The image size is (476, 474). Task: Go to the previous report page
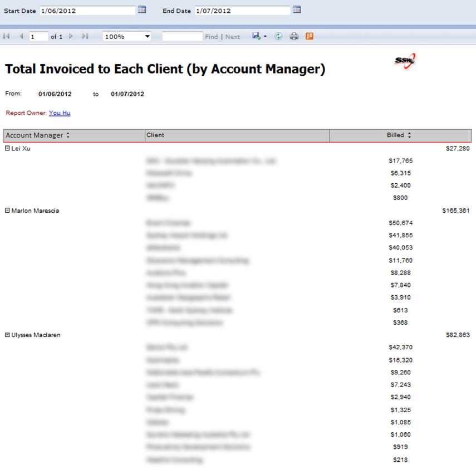click(x=21, y=36)
